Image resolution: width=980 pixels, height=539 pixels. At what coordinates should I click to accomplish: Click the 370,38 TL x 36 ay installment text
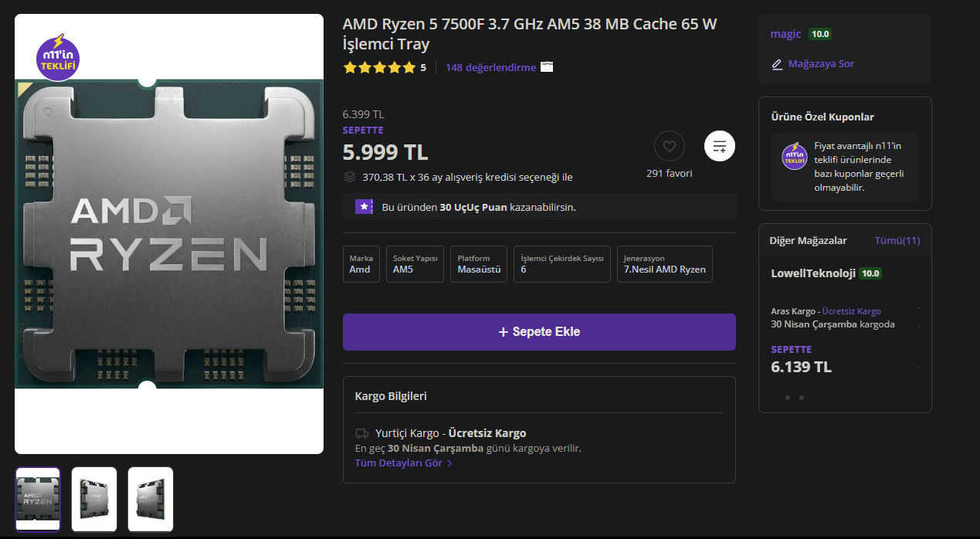tap(467, 178)
